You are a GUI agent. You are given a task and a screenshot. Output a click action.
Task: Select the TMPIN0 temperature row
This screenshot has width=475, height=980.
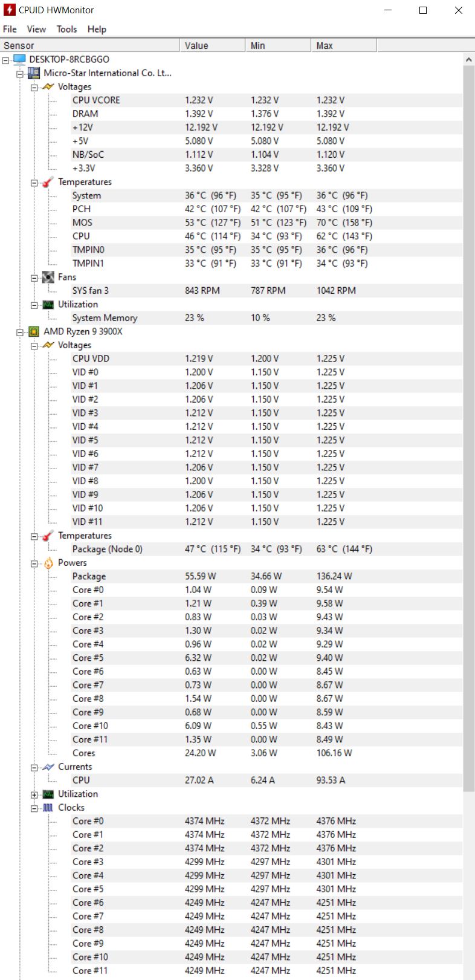(267, 250)
